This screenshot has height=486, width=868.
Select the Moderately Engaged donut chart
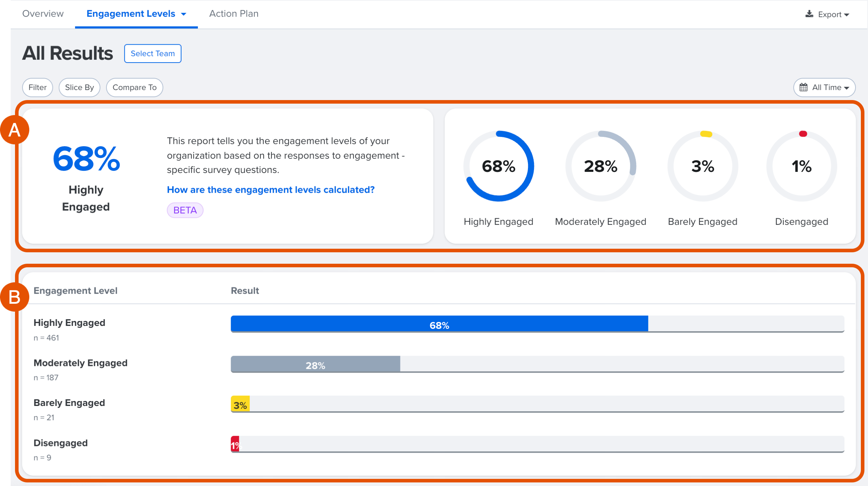tap(600, 166)
